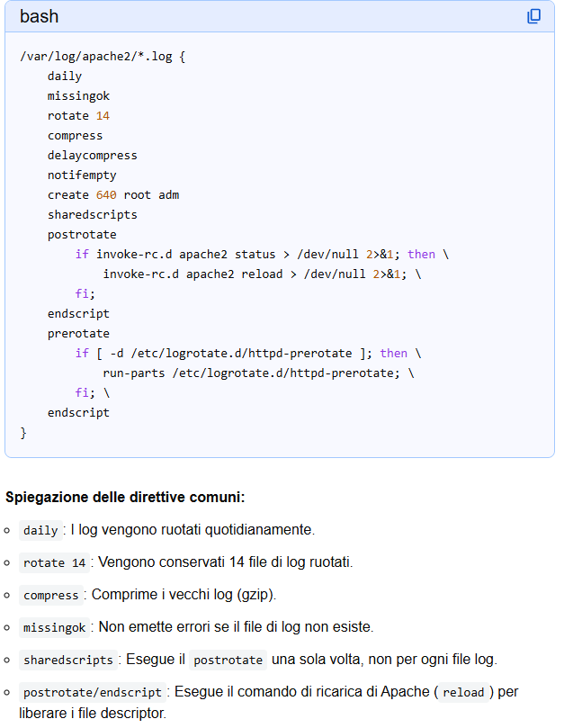Click the delaycompress directive in the code
573x728 pixels.
(x=92, y=155)
